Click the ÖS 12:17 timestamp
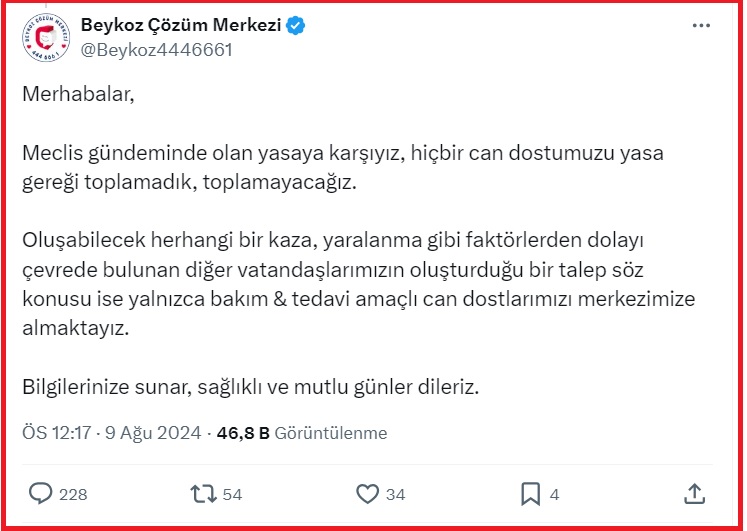747x531 pixels. [x=57, y=434]
